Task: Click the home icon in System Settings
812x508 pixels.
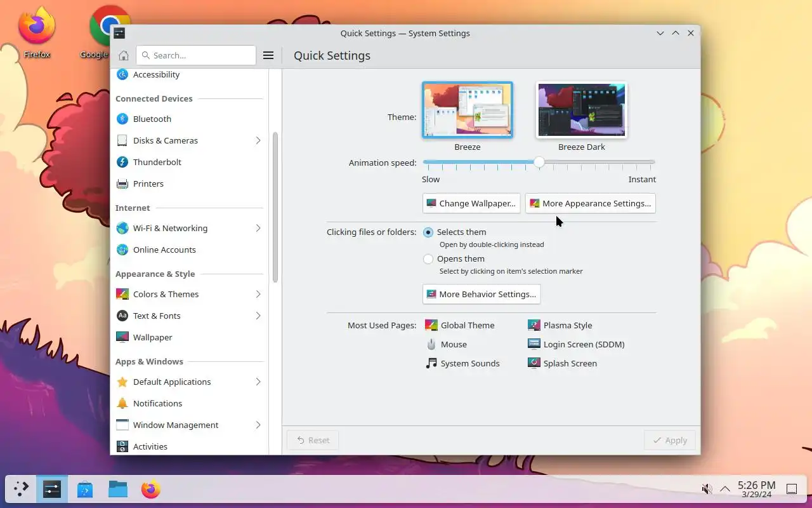Action: tap(124, 55)
